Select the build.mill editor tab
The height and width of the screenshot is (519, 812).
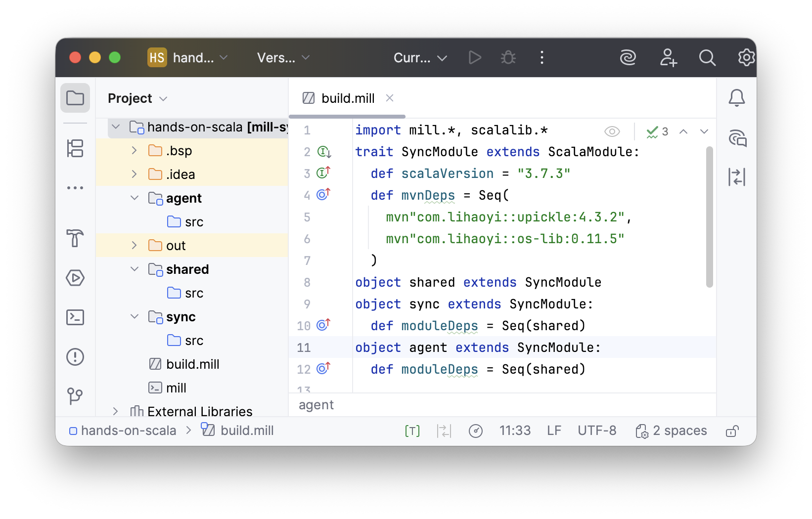347,98
